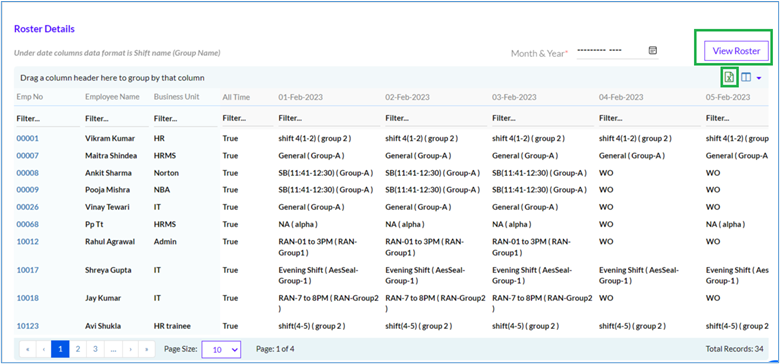Click the View Roster button
Image resolution: width=780 pixels, height=364 pixels.
pos(736,51)
